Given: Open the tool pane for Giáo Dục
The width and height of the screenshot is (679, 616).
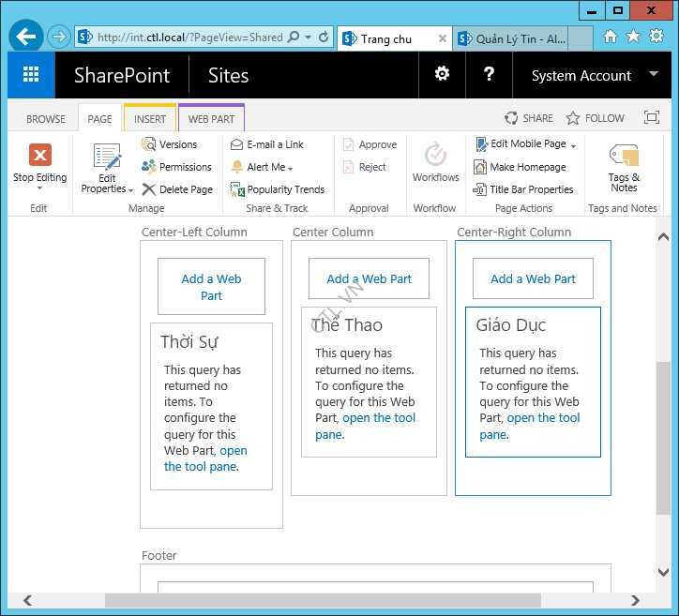Looking at the screenshot, I should point(543,418).
